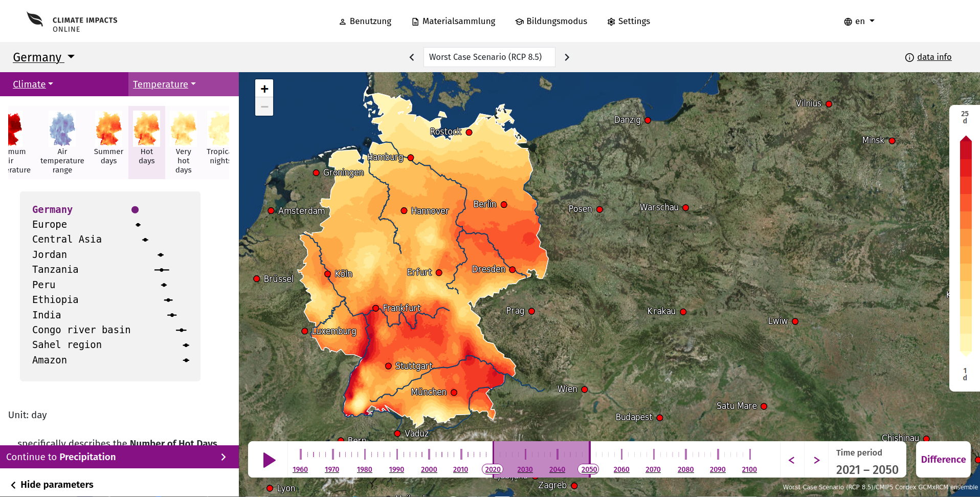Zoom in on the map

point(264,89)
